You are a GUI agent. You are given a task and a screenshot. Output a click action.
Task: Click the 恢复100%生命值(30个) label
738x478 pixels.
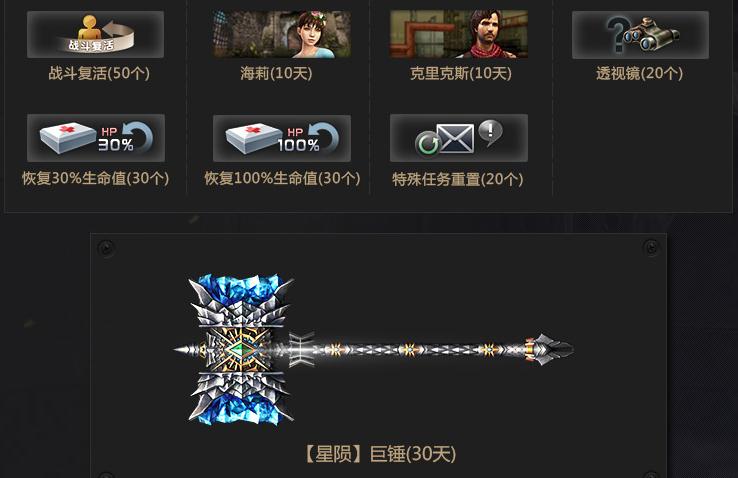coord(282,178)
